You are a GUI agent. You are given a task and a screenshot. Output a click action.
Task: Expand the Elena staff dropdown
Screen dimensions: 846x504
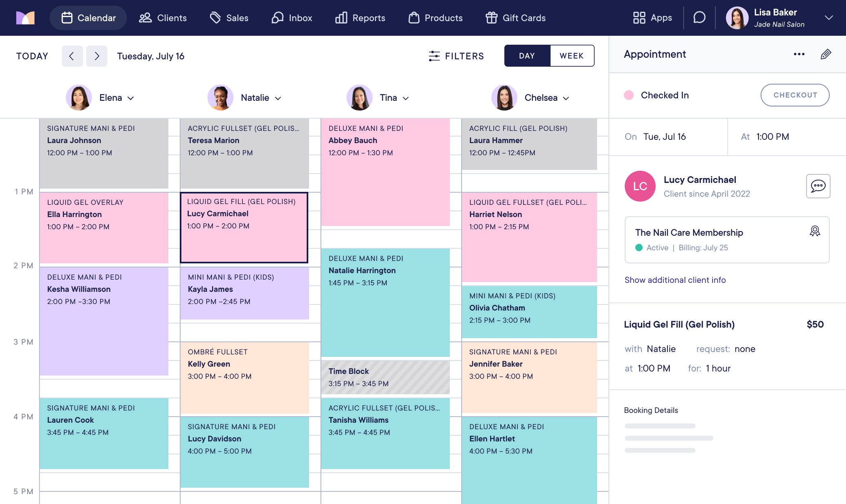131,98
